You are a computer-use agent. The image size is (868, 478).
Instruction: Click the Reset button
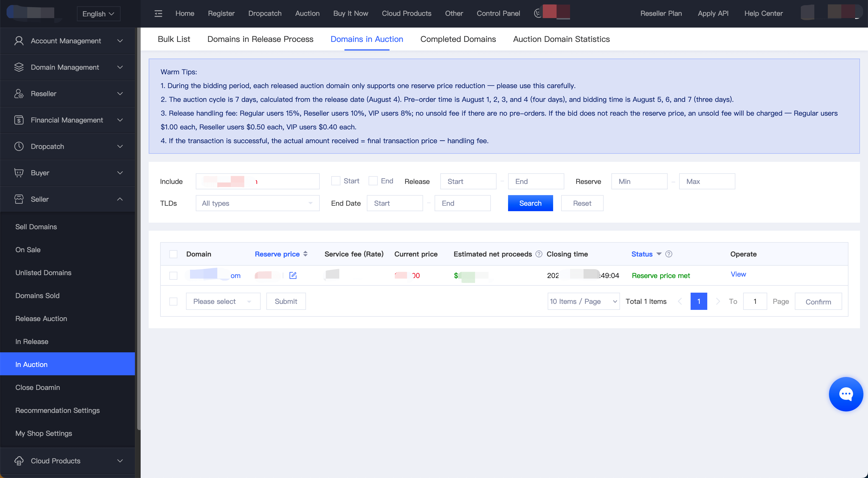click(x=582, y=203)
